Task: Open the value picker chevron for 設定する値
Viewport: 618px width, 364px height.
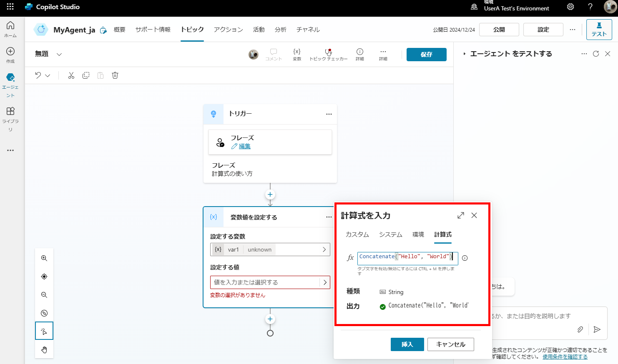Action: coord(325,282)
